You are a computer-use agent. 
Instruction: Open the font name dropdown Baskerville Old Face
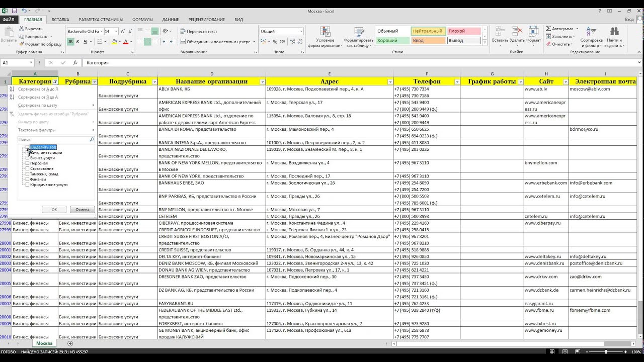[x=101, y=31]
